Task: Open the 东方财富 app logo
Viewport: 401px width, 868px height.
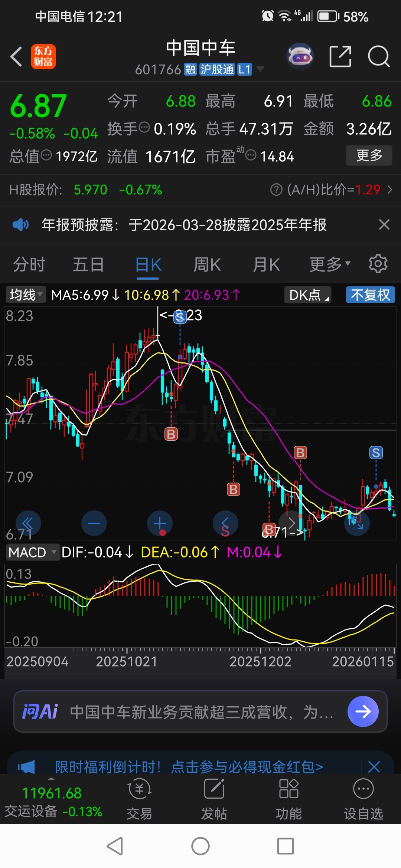Action: pyautogui.click(x=43, y=57)
